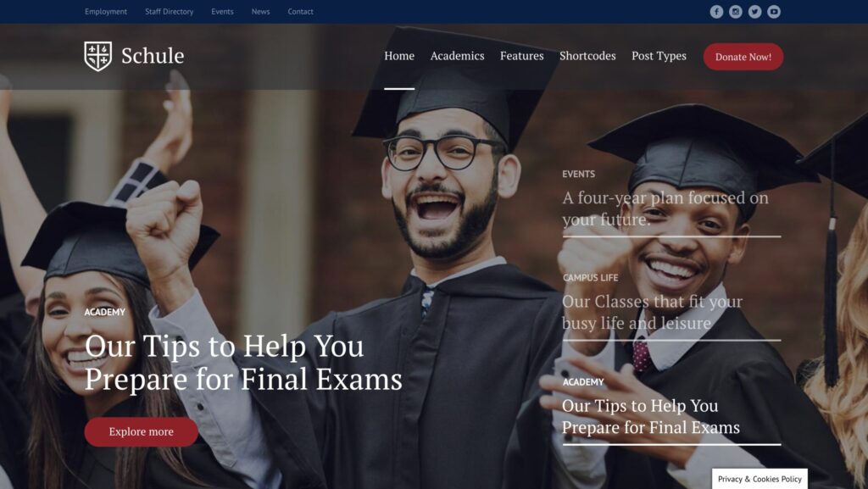Screen dimensions: 868x489
Task: Open the YouTube social icon
Action: (774, 12)
